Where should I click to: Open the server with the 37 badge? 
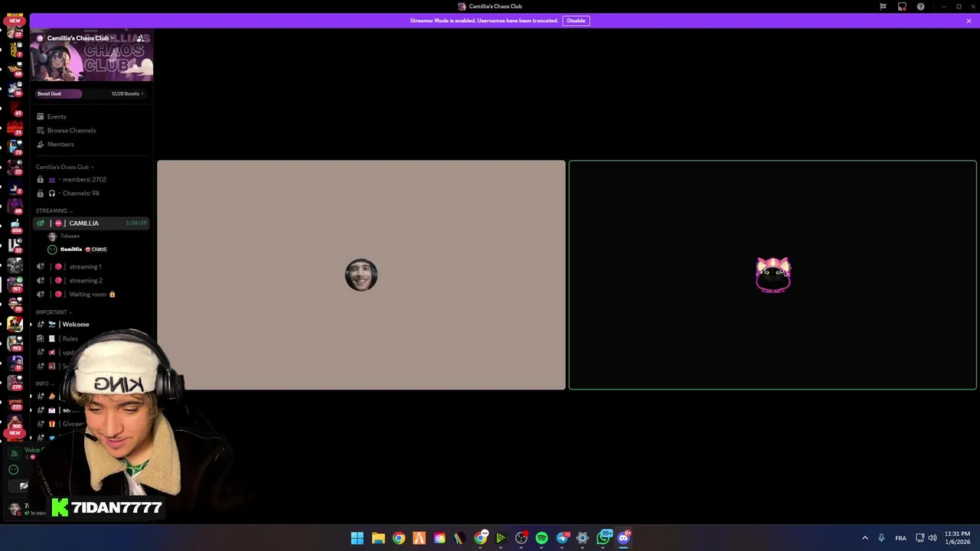15,31
